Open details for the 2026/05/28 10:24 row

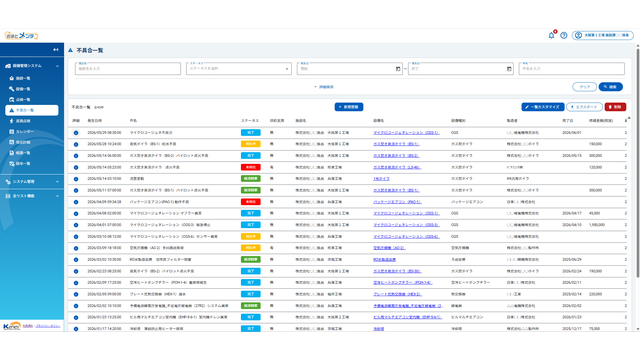click(76, 144)
